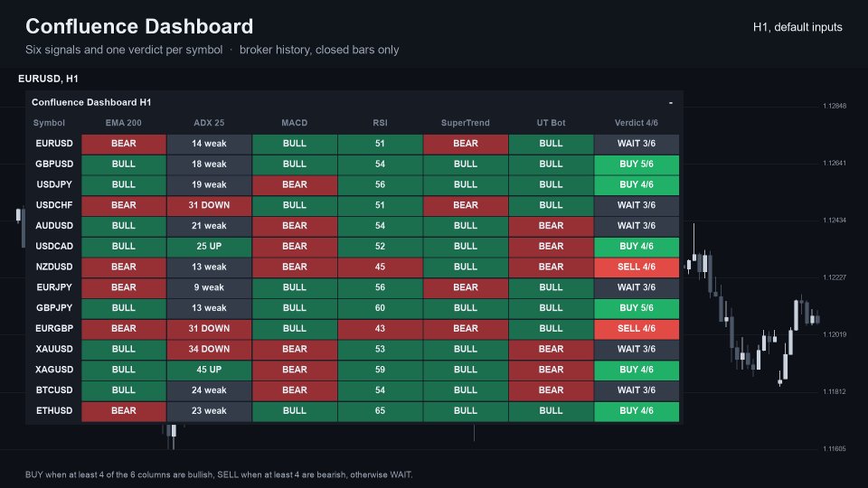868x488 pixels.
Task: Click the 1.11605 price axis label
Action: pos(835,449)
